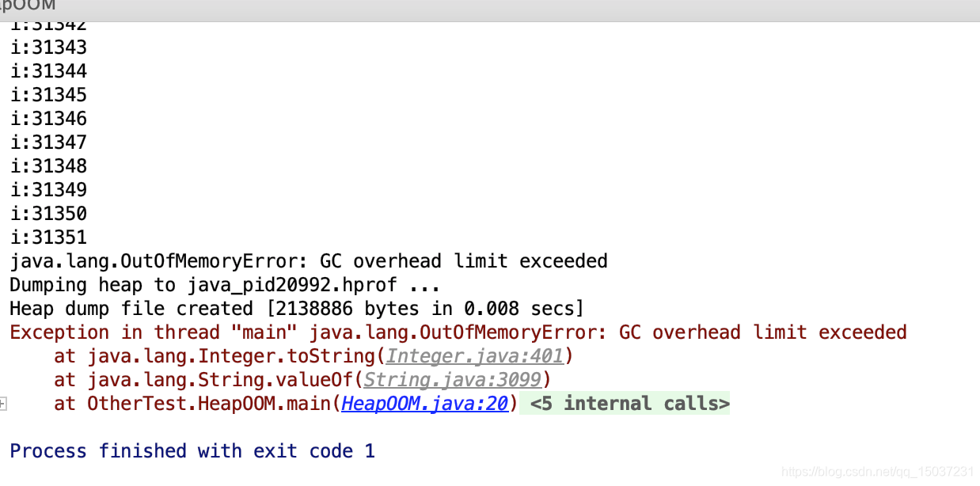Open the String.java:3099 stack trace link

click(453, 380)
